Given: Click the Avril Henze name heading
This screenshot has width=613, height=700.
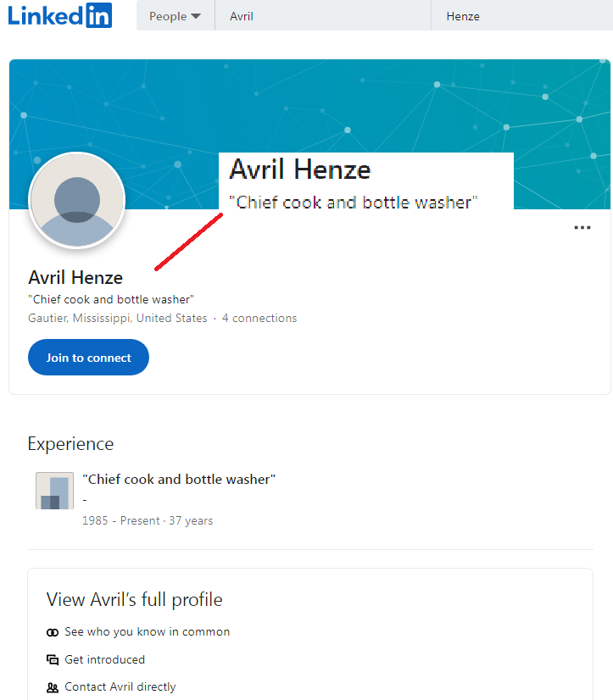Looking at the screenshot, I should point(75,278).
